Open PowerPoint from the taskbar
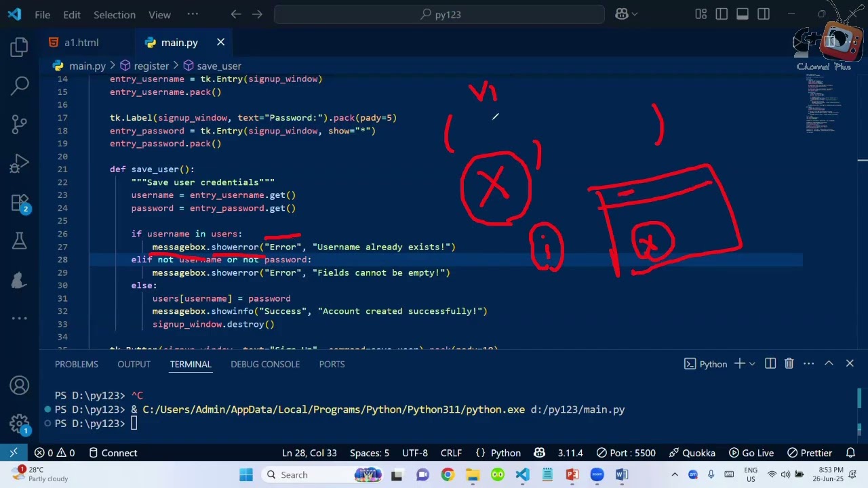868x488 pixels. point(572,474)
